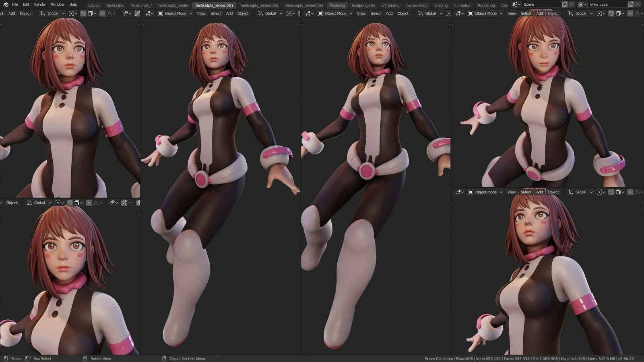This screenshot has width=644, height=362.
Task: Click the new View Layer button
Action: coord(631,4)
